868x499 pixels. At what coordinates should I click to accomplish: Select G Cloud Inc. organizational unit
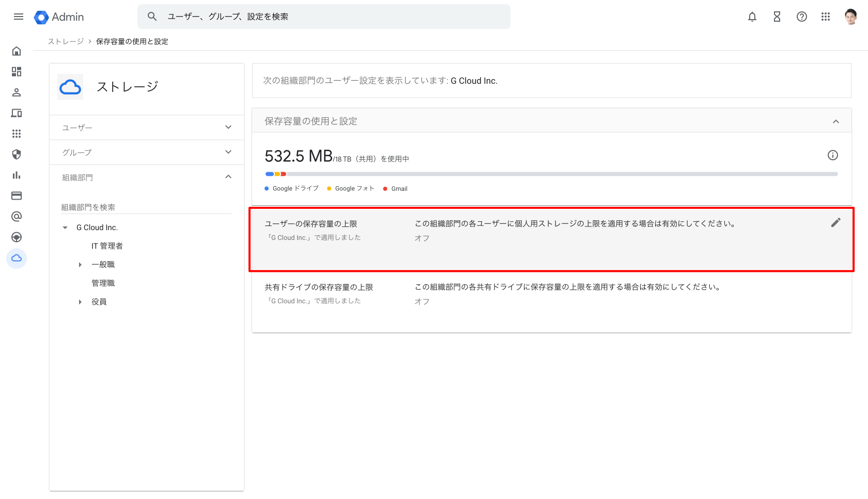[97, 228]
